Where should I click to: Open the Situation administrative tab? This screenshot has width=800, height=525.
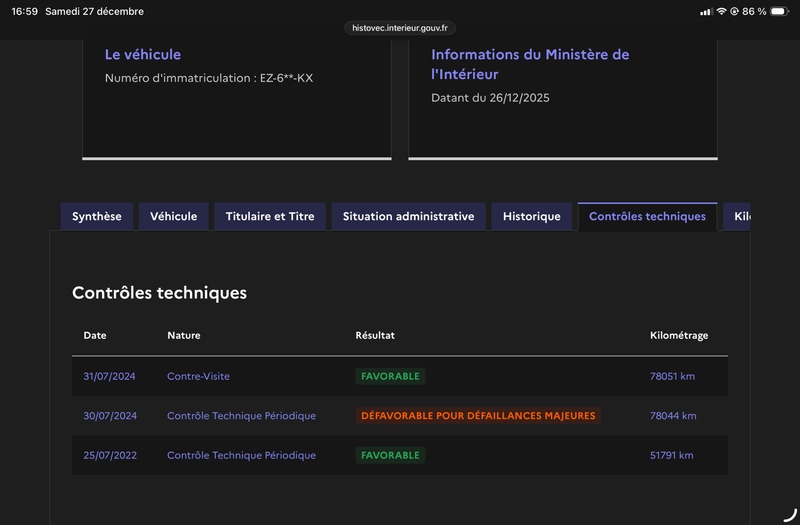tap(408, 216)
